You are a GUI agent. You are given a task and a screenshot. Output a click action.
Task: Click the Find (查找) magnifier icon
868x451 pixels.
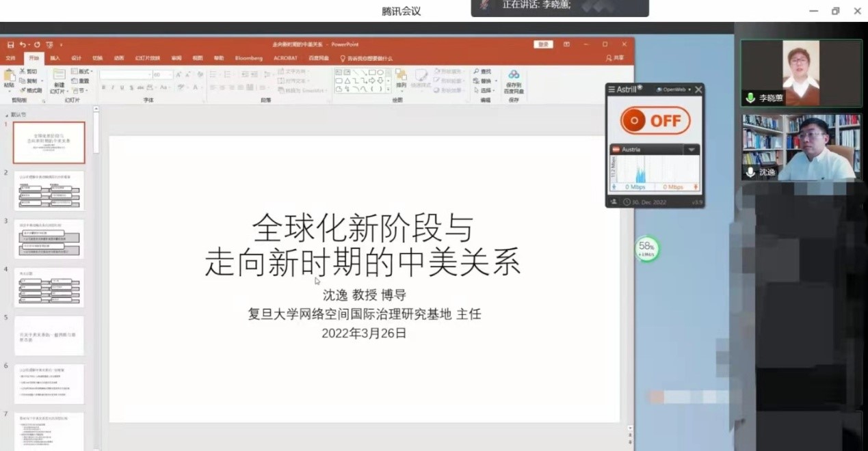pyautogui.click(x=477, y=71)
